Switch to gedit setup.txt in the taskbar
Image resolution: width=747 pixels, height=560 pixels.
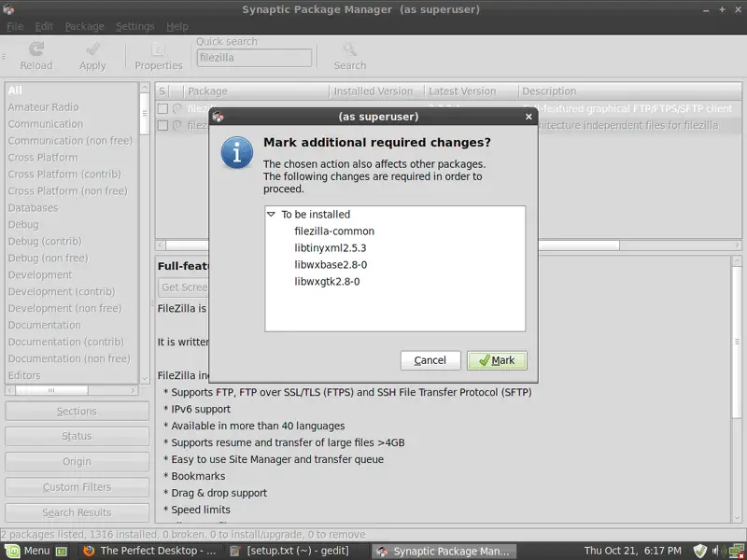297,551
